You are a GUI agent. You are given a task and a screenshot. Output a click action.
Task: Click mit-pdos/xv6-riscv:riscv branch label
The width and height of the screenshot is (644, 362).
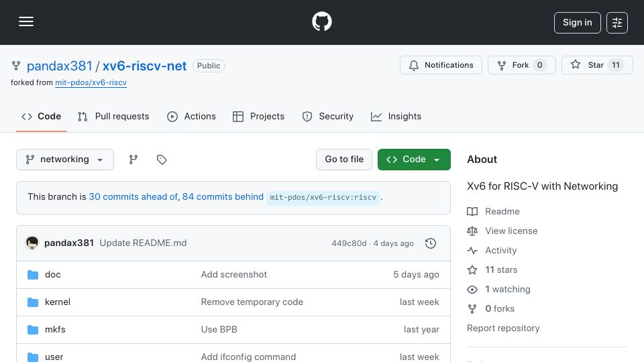pyautogui.click(x=323, y=197)
